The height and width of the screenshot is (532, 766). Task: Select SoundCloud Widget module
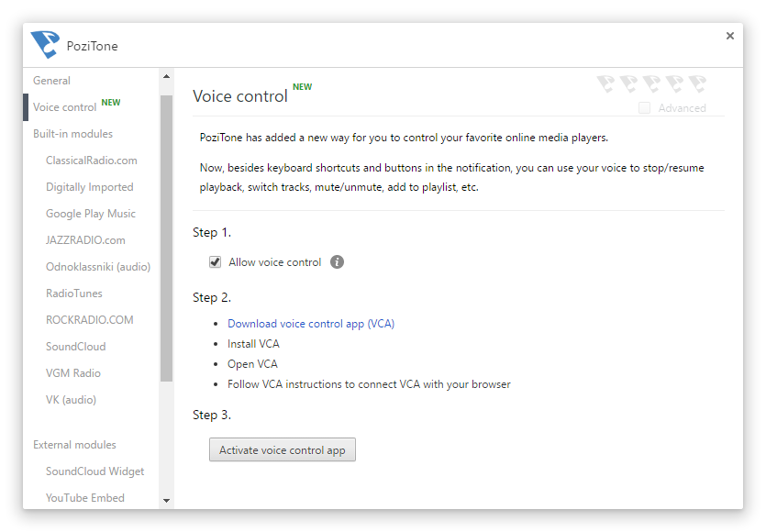point(94,471)
